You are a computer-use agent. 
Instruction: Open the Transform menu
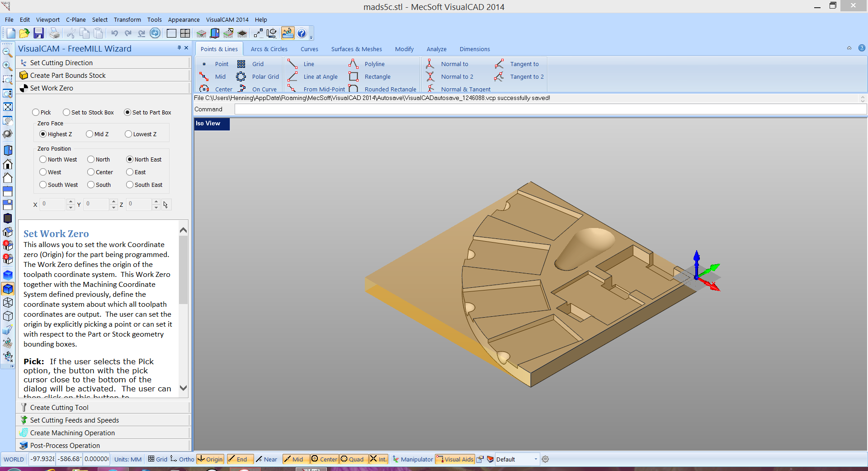point(127,20)
